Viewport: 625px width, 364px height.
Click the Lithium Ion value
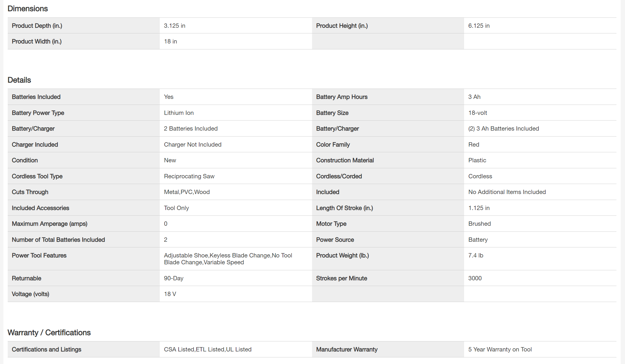pyautogui.click(x=179, y=113)
